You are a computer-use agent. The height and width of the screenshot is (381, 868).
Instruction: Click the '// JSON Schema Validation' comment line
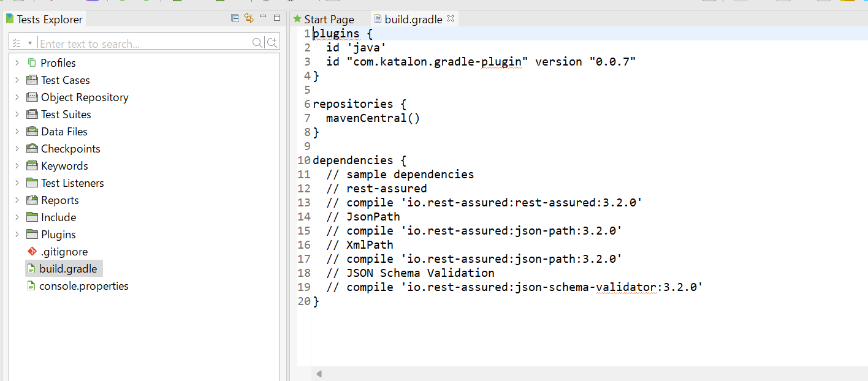click(x=411, y=273)
